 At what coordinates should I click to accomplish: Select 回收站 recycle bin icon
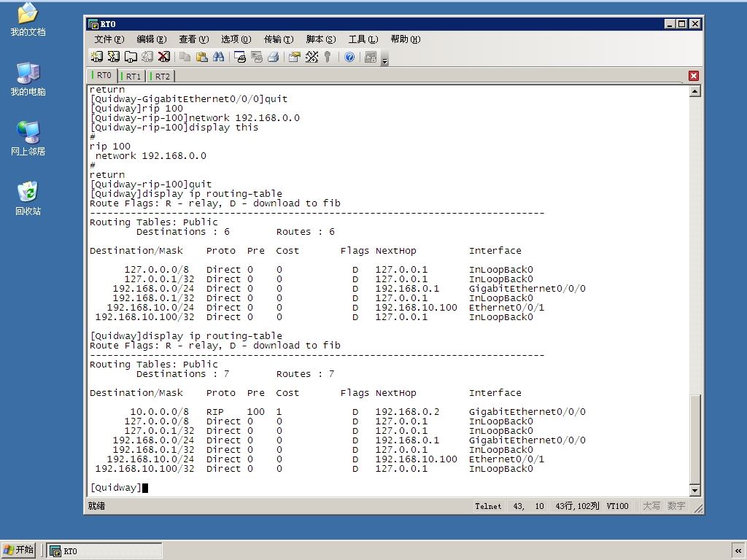tap(28, 198)
